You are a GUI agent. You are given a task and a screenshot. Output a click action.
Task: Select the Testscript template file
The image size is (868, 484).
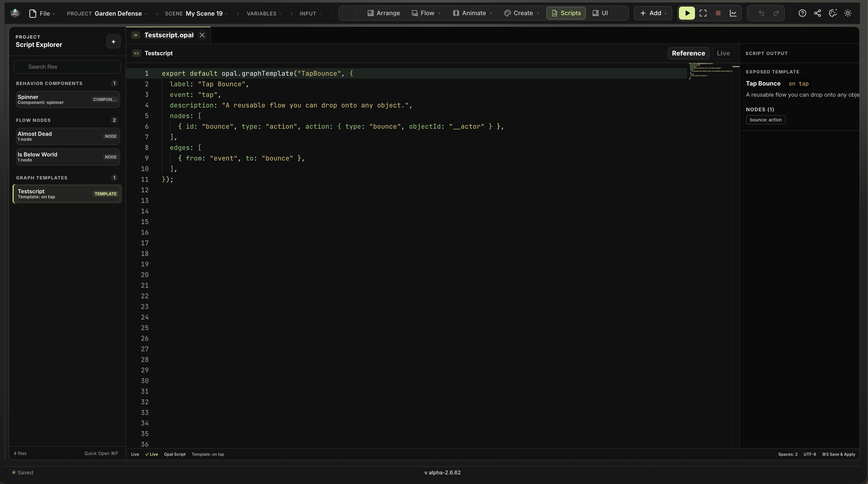tap(67, 194)
